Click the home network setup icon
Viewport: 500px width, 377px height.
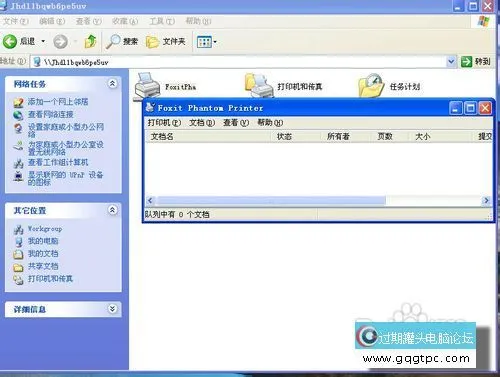tap(18, 128)
